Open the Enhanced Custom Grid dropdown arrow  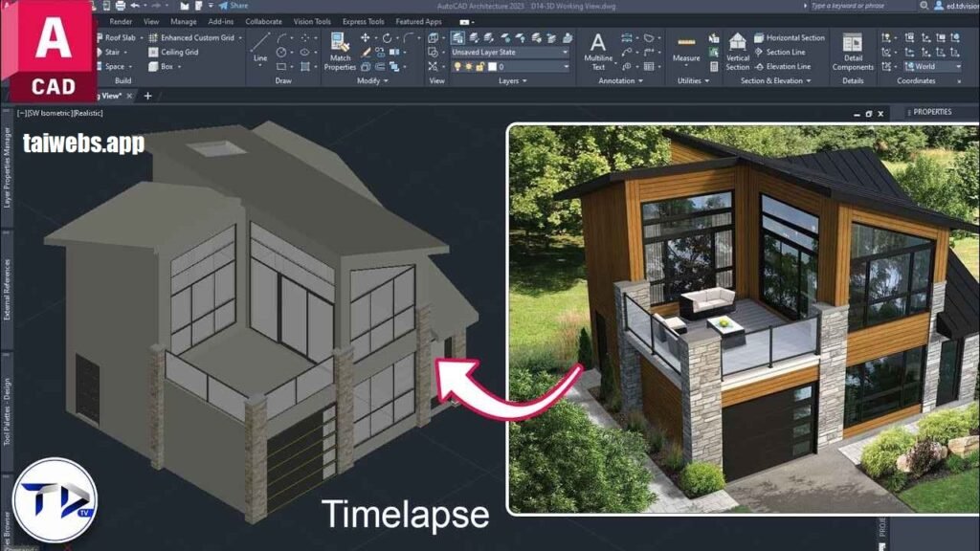pyautogui.click(x=240, y=38)
